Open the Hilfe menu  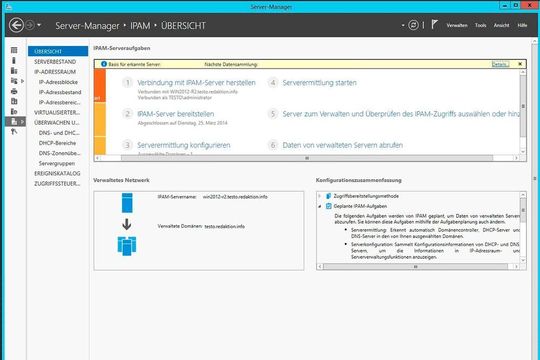point(522,25)
